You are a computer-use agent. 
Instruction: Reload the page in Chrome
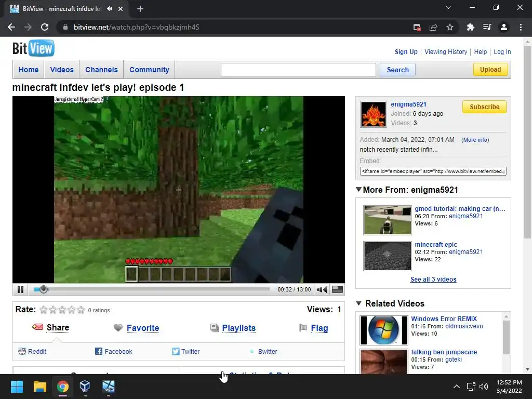45,27
